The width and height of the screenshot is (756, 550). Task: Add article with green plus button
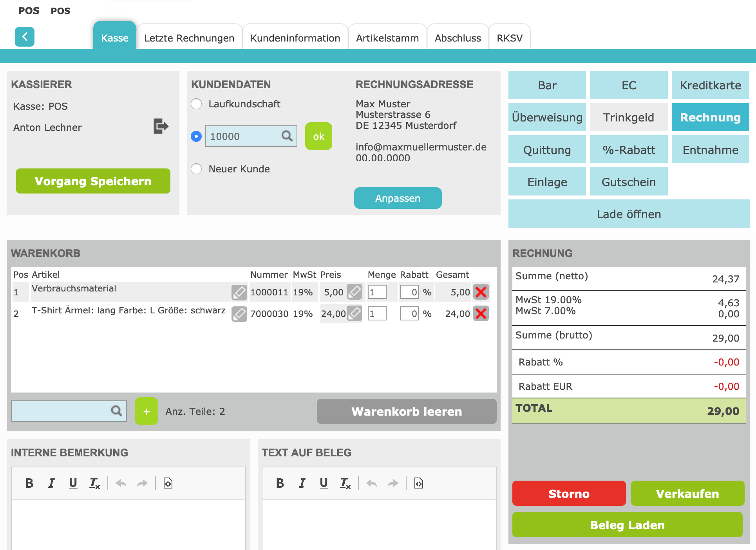[146, 411]
